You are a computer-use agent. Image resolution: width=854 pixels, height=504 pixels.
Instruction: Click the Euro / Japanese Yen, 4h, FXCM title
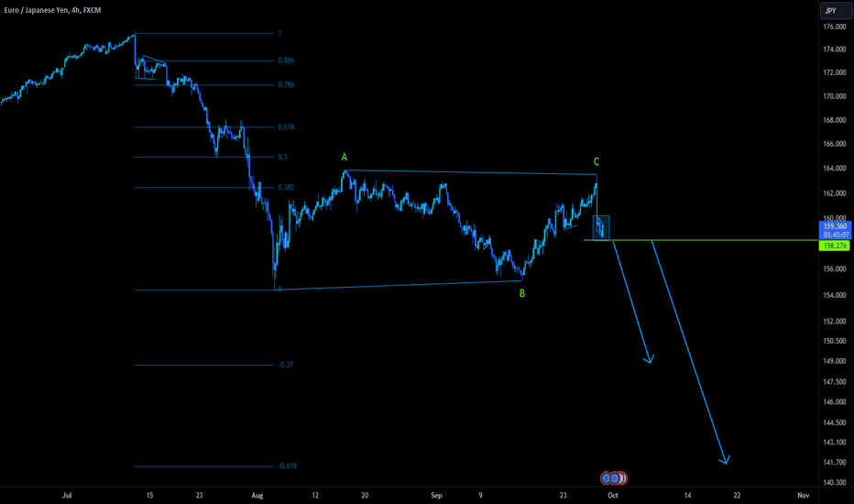pyautogui.click(x=52, y=10)
